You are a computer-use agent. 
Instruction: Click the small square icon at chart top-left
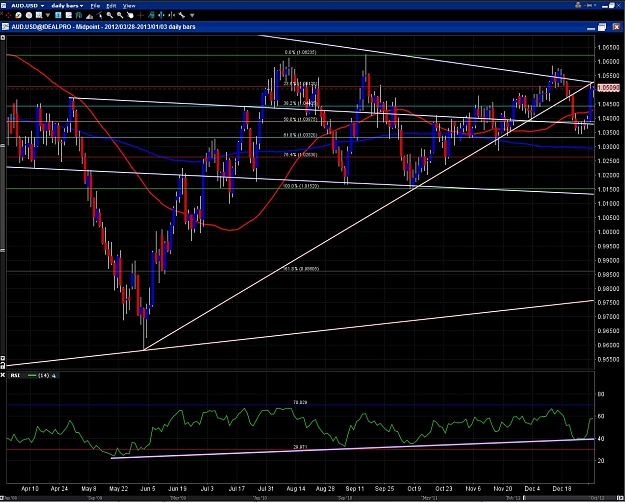click(x=3, y=37)
